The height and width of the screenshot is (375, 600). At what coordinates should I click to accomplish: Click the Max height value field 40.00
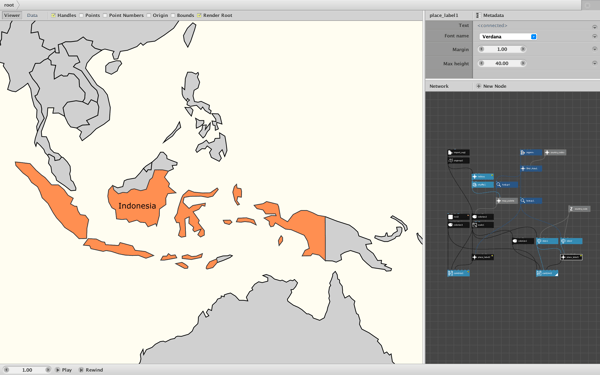click(x=502, y=63)
